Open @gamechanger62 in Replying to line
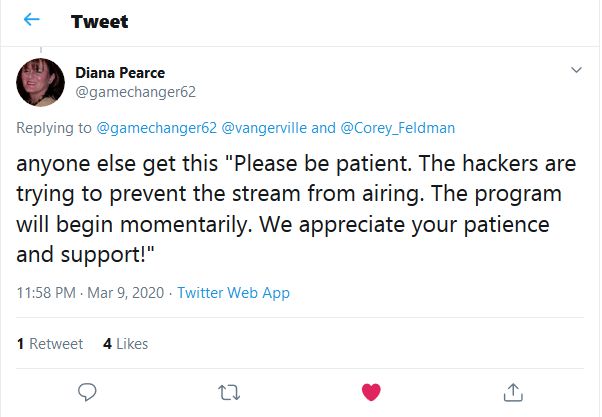The width and height of the screenshot is (602, 417). coord(156,128)
